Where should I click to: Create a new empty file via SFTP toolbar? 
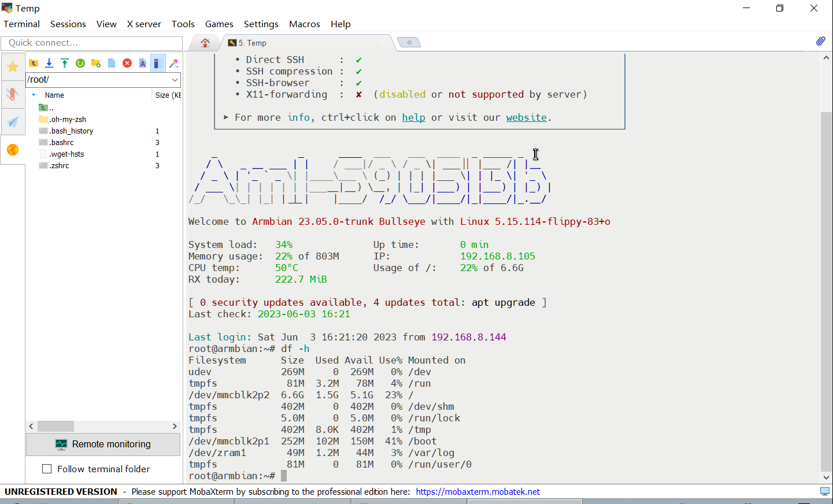point(111,62)
